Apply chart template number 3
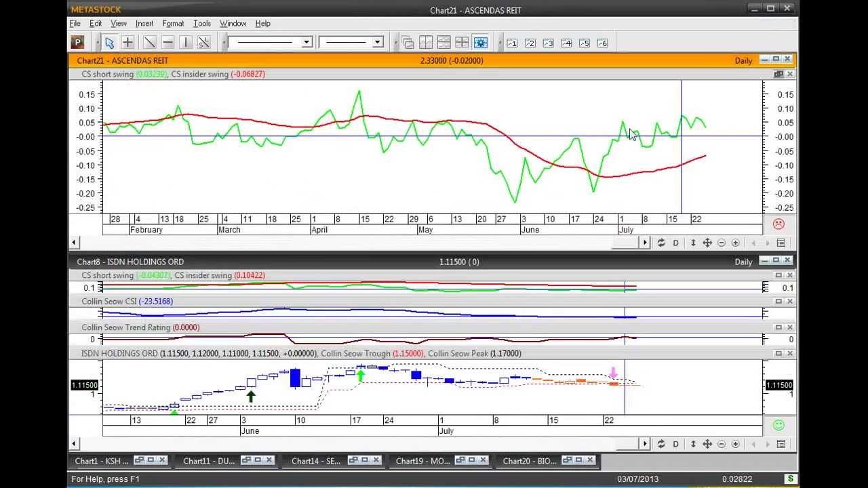868x488 pixels. (549, 43)
